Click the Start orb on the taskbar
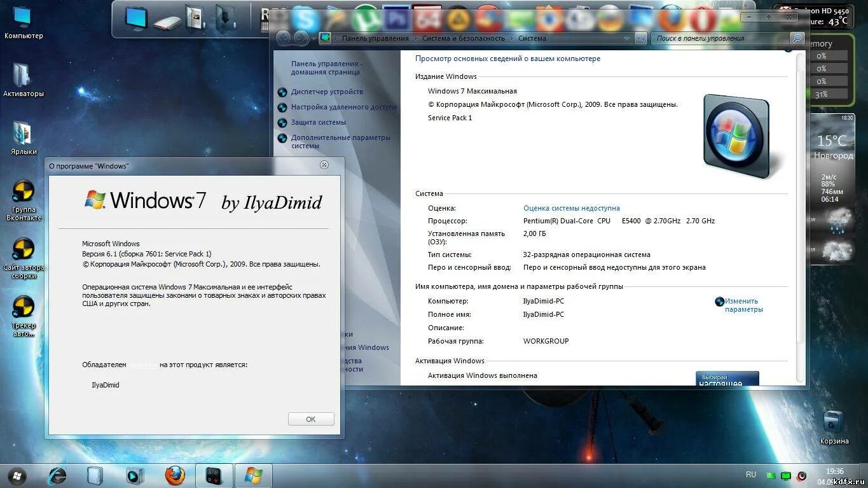The height and width of the screenshot is (488, 868). (17, 475)
